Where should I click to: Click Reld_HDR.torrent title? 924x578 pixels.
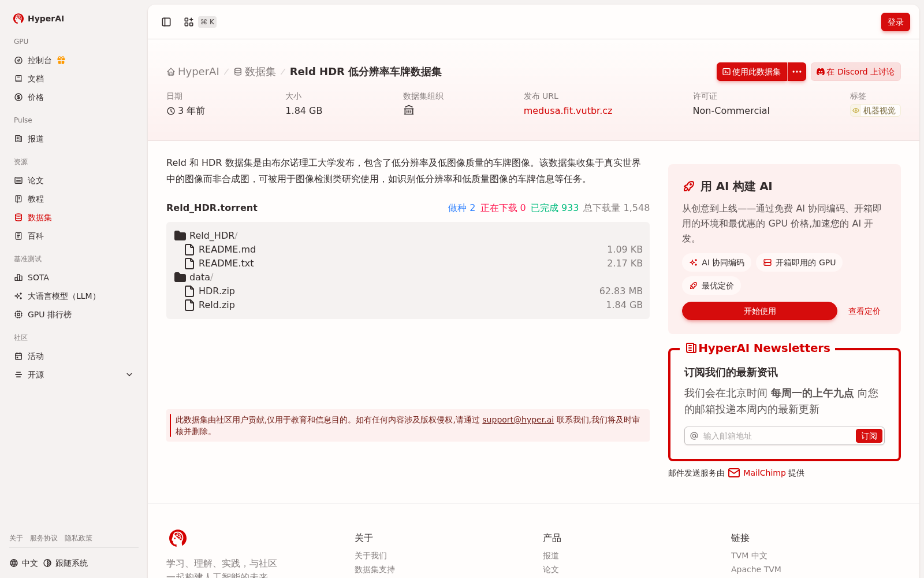pyautogui.click(x=212, y=208)
